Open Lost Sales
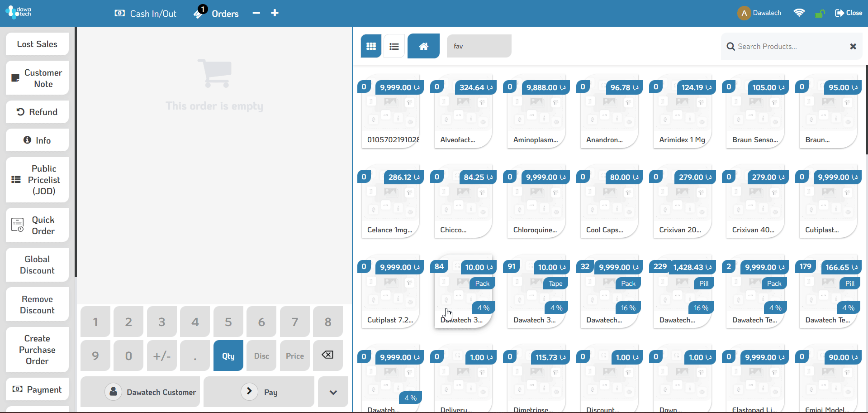868x413 pixels. point(37,44)
